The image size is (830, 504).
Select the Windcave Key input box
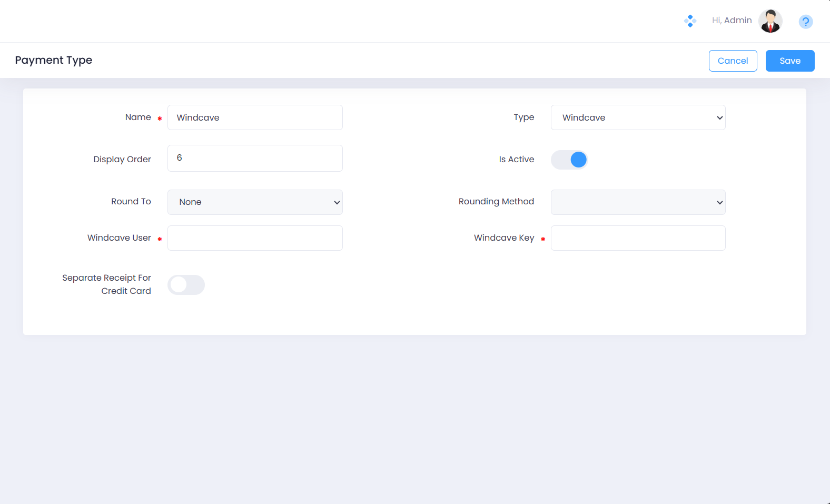638,238
